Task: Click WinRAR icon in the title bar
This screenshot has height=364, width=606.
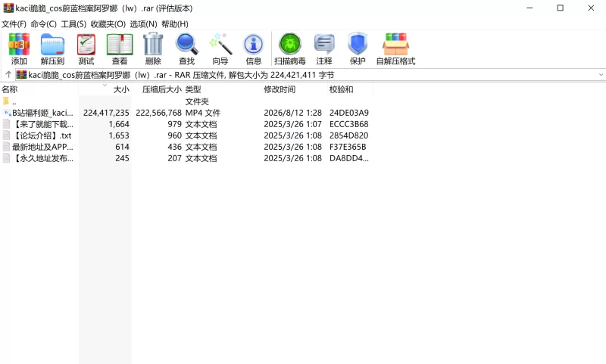Action: point(8,8)
